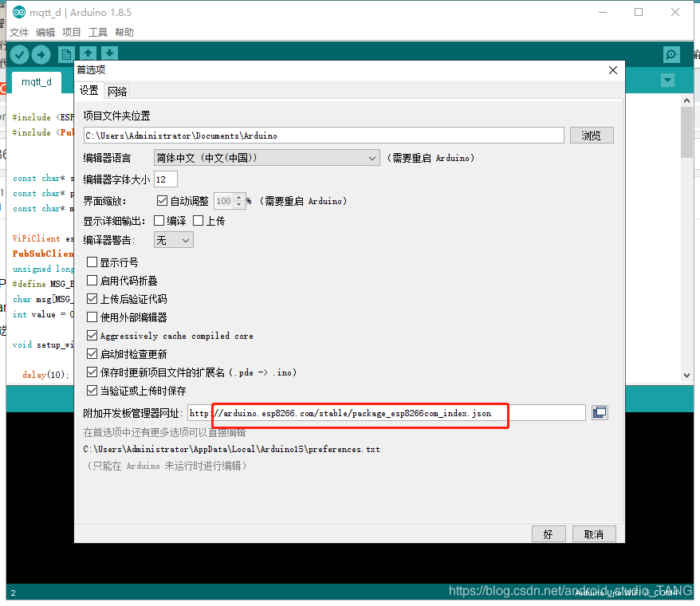Image resolution: width=700 pixels, height=606 pixels.
Task: Click the New sketch toolbar icon
Action: 66,54
